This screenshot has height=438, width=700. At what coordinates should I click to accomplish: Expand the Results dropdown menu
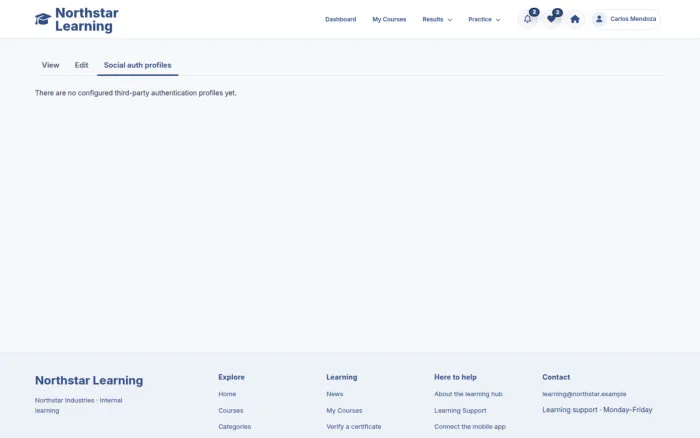(x=437, y=20)
